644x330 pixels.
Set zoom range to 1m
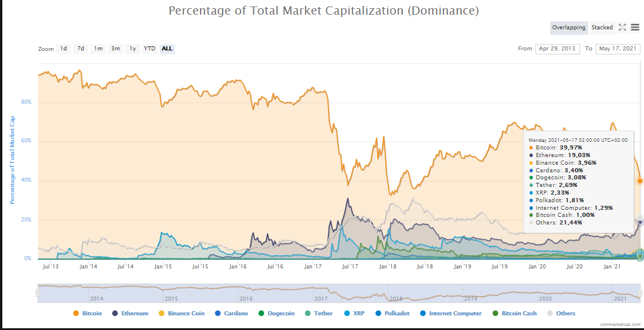point(98,49)
